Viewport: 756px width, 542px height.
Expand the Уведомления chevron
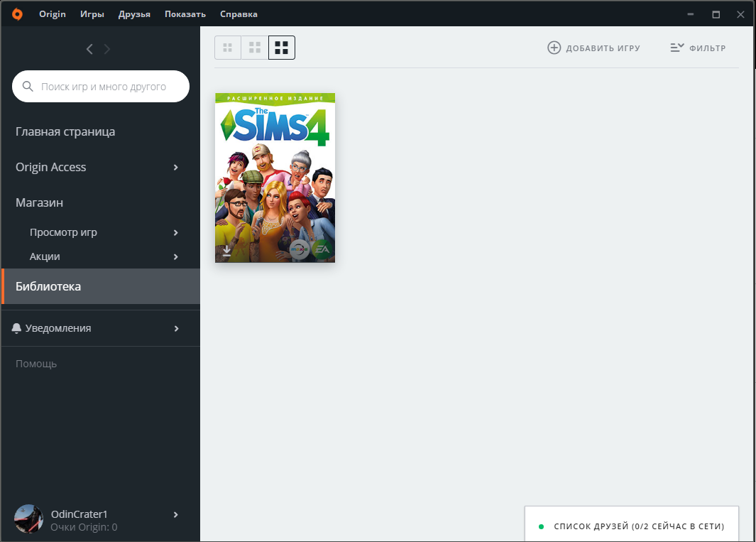177,329
